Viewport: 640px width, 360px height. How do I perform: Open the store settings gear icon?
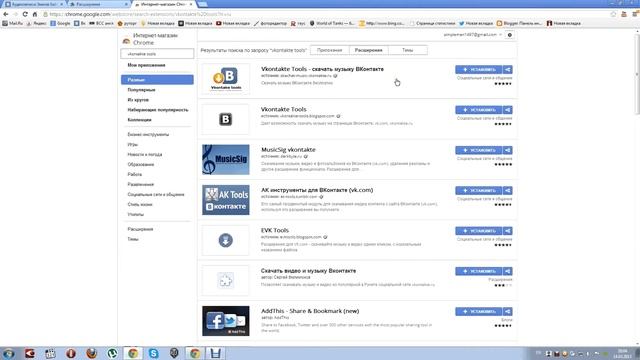coord(509,35)
